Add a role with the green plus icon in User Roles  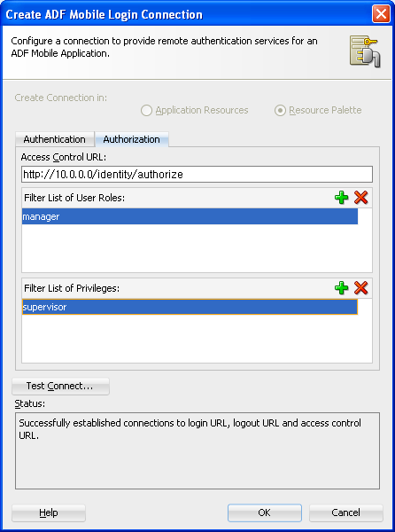[342, 198]
